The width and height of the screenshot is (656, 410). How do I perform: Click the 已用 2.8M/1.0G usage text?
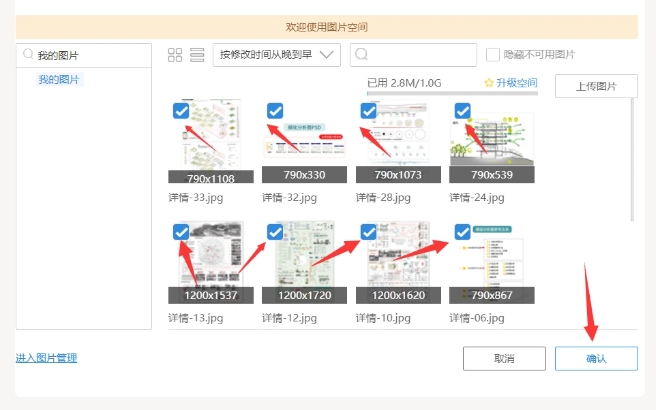404,83
